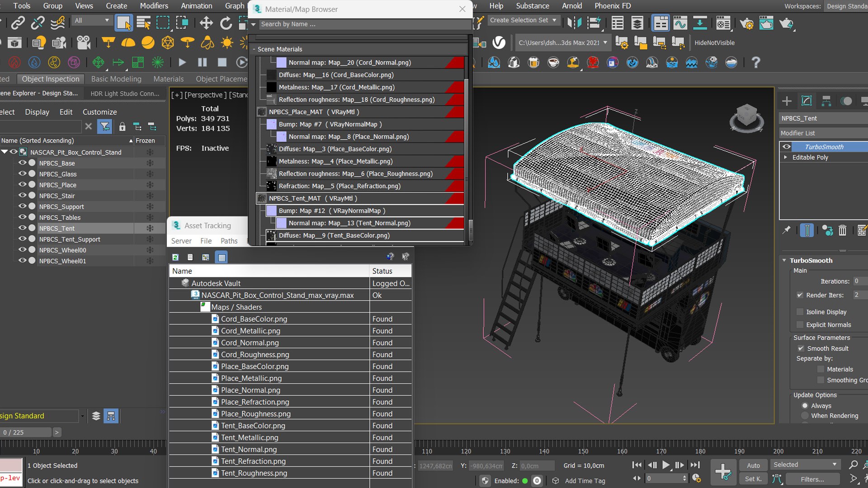
Task: Open the selection filter All dropdown
Action: tap(92, 20)
